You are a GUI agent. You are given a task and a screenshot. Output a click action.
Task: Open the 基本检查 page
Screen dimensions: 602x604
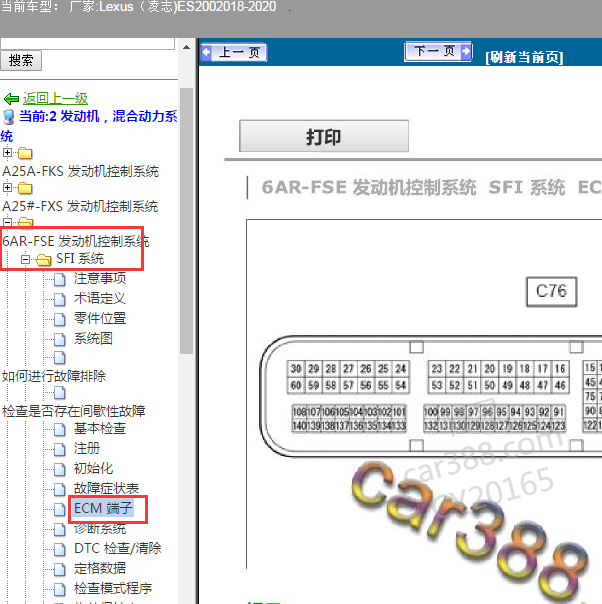pos(100,428)
